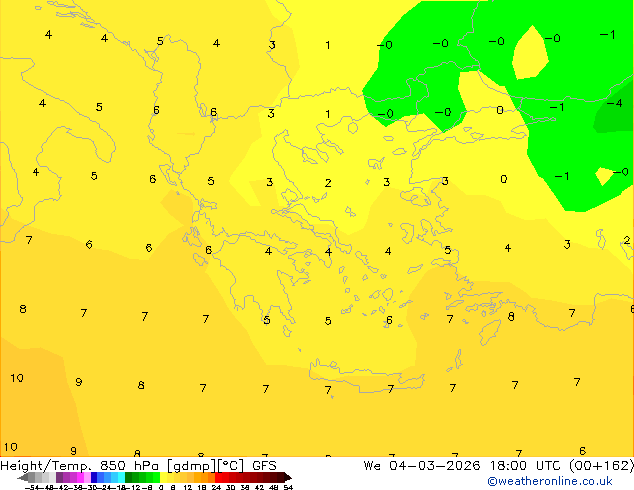Pick the dark purple legend swatch
The width and height of the screenshot is (634, 490).
tap(59, 477)
